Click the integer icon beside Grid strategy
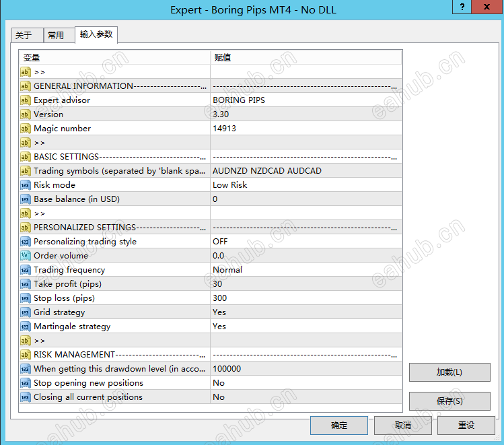 coord(26,312)
